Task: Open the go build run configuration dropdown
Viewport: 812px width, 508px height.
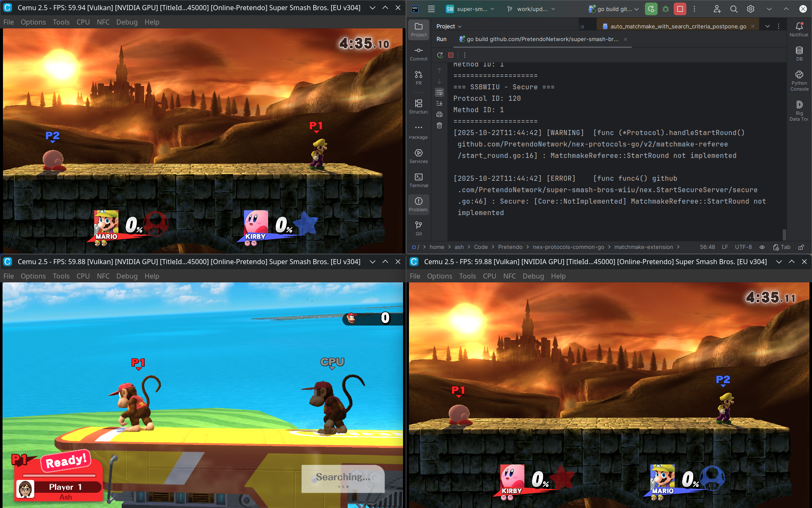Action: click(613, 9)
